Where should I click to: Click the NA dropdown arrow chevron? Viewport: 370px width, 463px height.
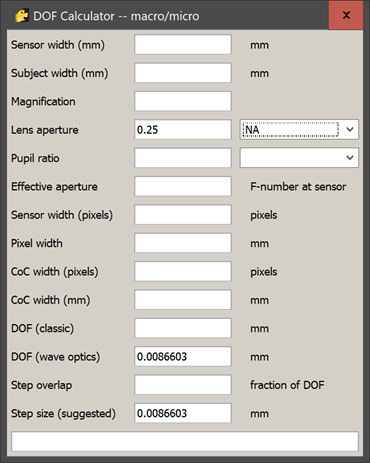click(350, 129)
